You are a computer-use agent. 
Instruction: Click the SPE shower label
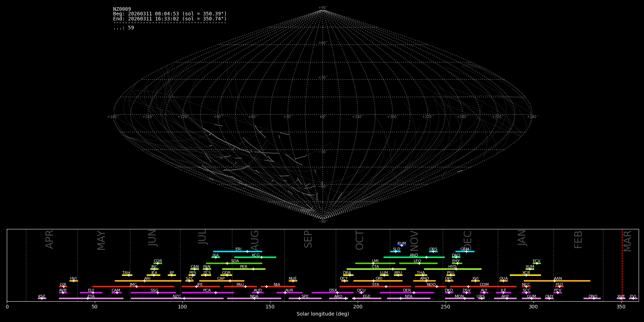coord(305,297)
